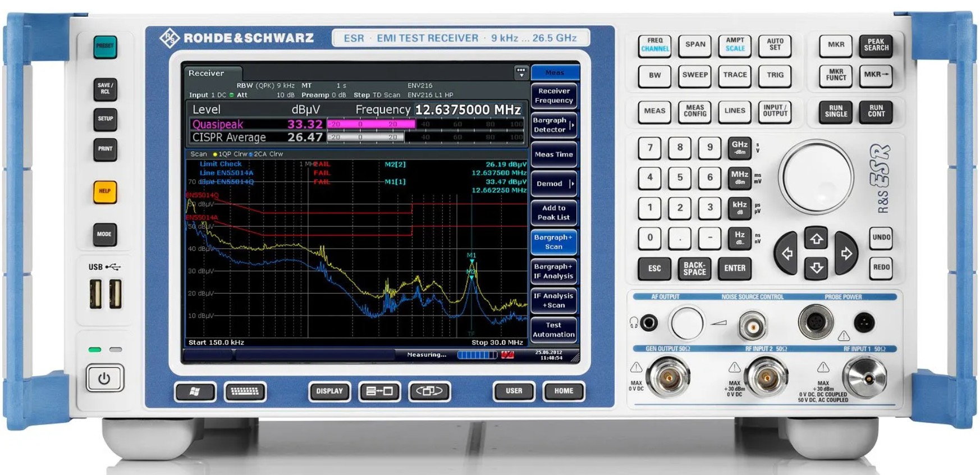Click the magenta Quasipeak bargraph
This screenshot has width=980, height=475.
[426, 124]
